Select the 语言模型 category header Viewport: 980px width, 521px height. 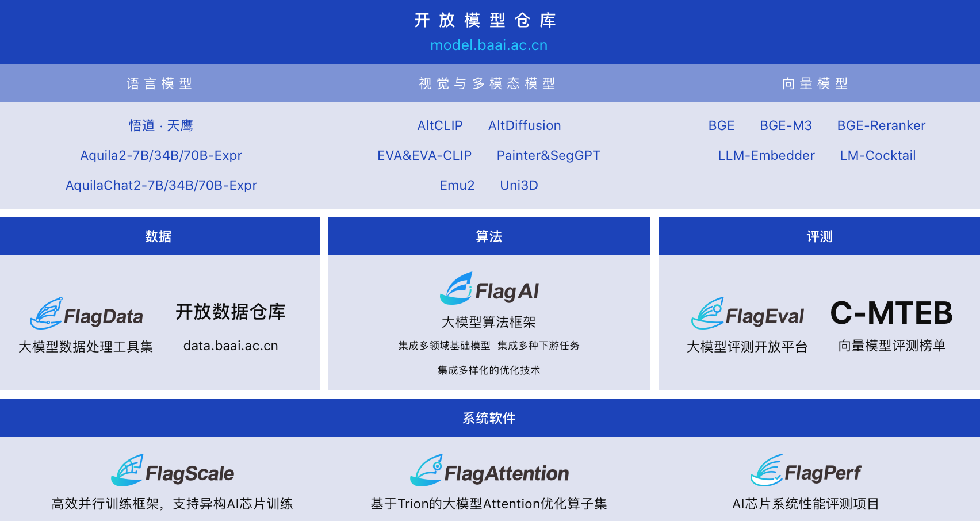pos(159,83)
